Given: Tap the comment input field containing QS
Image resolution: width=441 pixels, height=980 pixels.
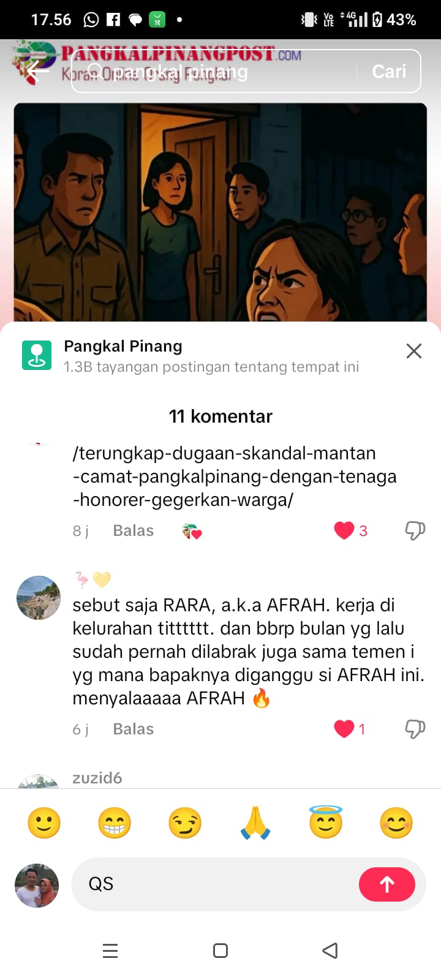Looking at the screenshot, I should point(214,884).
